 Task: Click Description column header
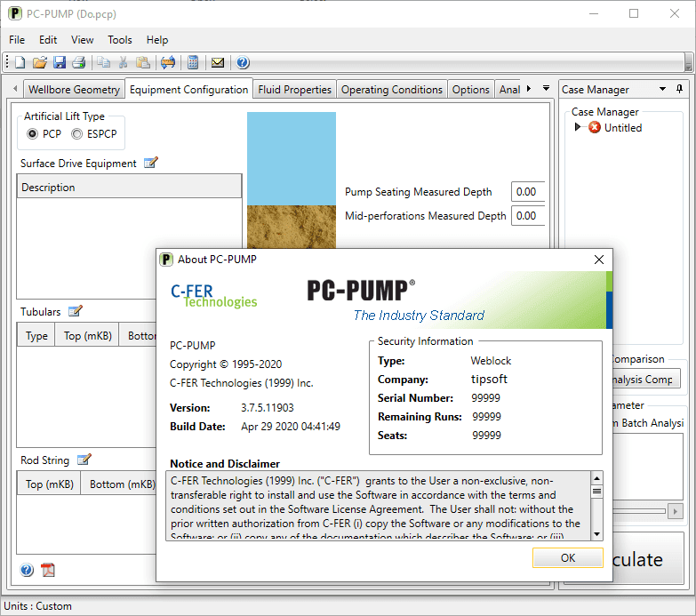click(129, 187)
